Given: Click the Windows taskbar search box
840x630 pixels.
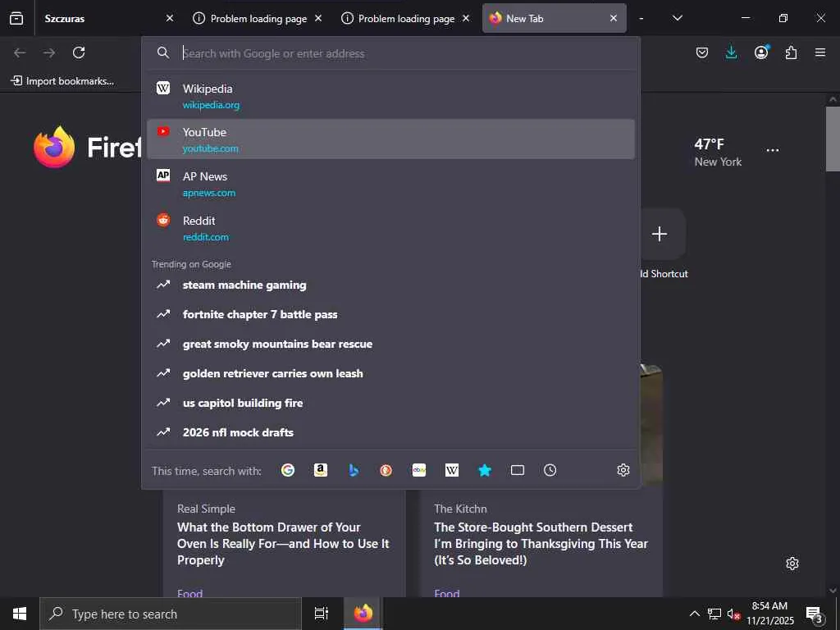Looking at the screenshot, I should (x=171, y=614).
